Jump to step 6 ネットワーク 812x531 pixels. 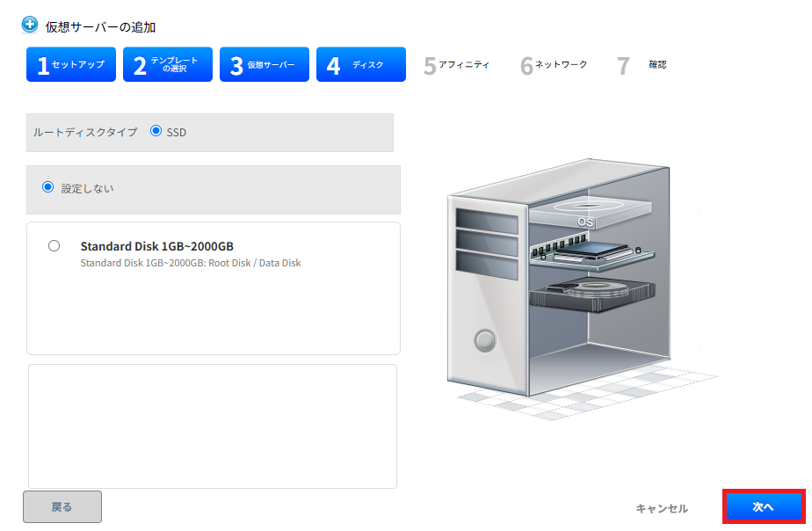click(x=553, y=65)
